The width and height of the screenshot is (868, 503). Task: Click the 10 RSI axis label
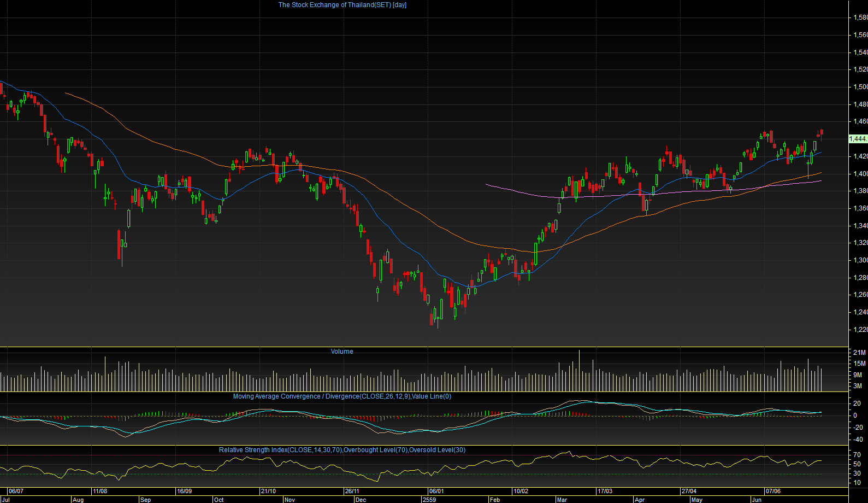tap(857, 483)
